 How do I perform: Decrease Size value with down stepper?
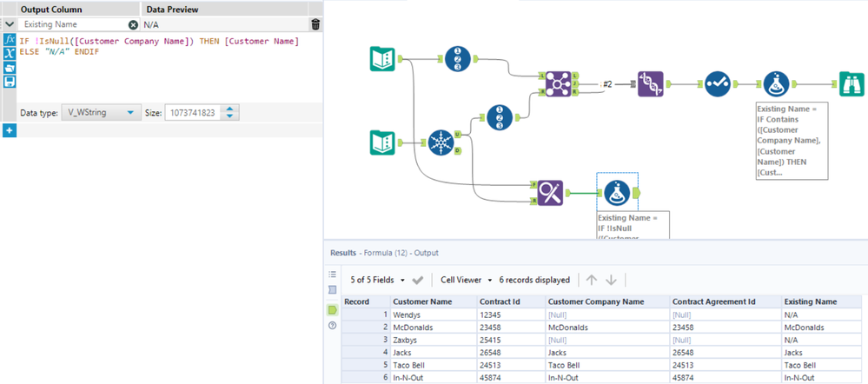click(230, 116)
